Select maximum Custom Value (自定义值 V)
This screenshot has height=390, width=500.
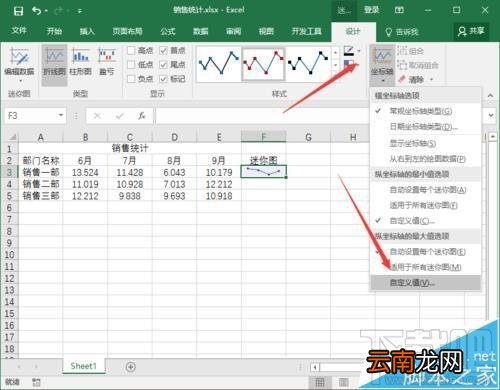click(425, 283)
